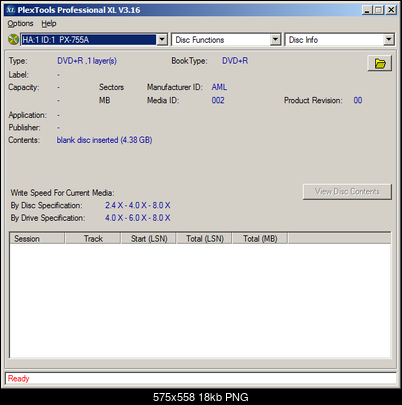
Task: Click the 'Write Speed For Current Media:' label
Action: click(x=62, y=193)
